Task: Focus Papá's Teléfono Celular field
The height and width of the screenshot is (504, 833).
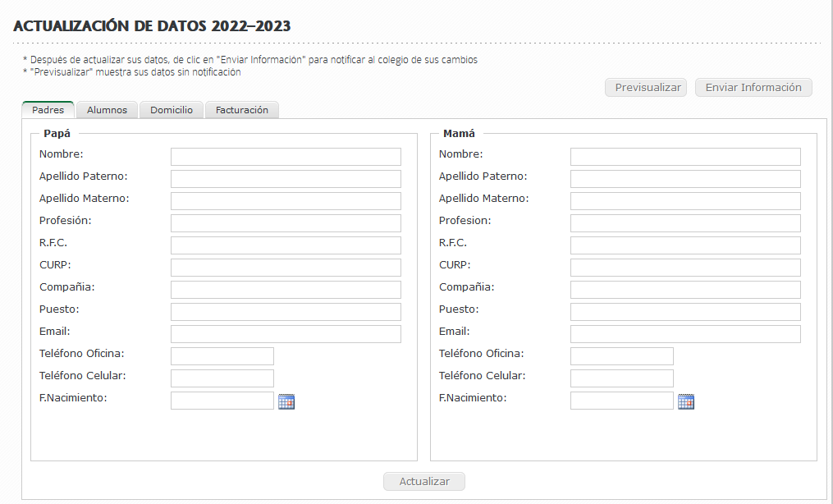Action: (222, 378)
